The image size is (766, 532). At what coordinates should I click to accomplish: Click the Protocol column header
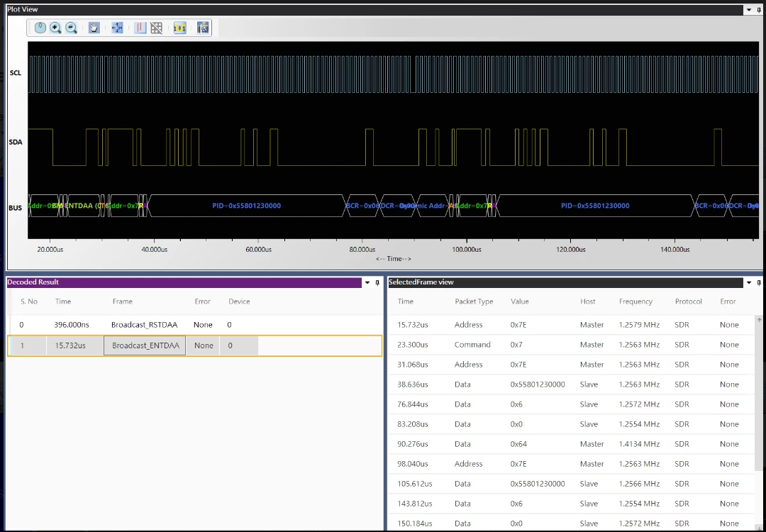688,301
